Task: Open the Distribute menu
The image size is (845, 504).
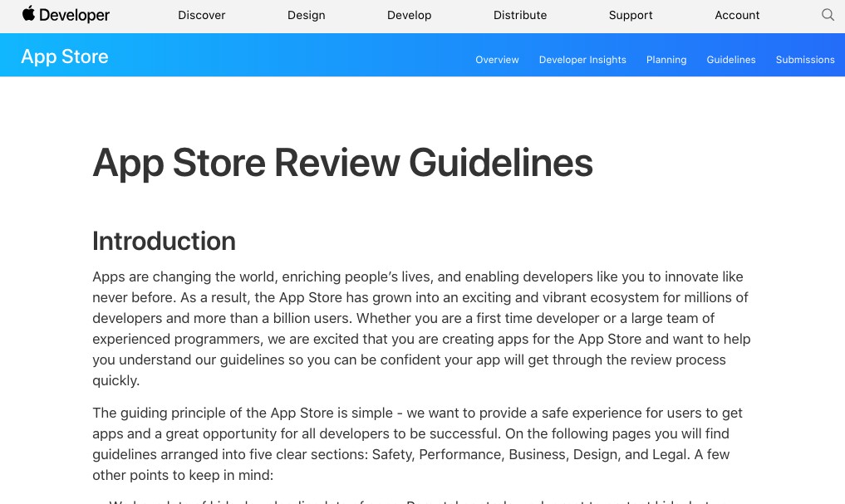Action: tap(520, 15)
